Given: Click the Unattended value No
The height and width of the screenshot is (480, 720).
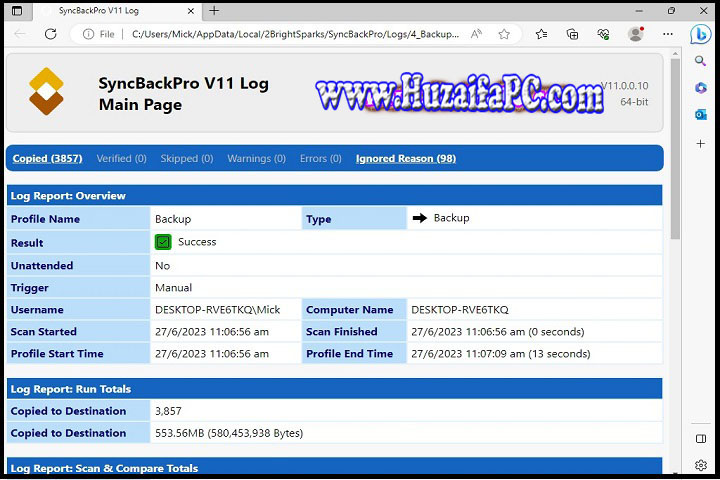Looking at the screenshot, I should (x=163, y=266).
